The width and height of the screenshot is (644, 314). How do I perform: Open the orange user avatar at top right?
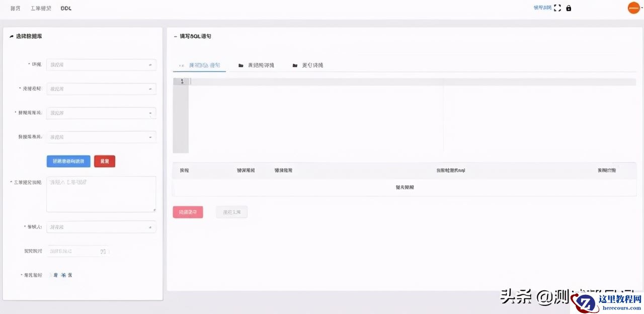pos(633,8)
